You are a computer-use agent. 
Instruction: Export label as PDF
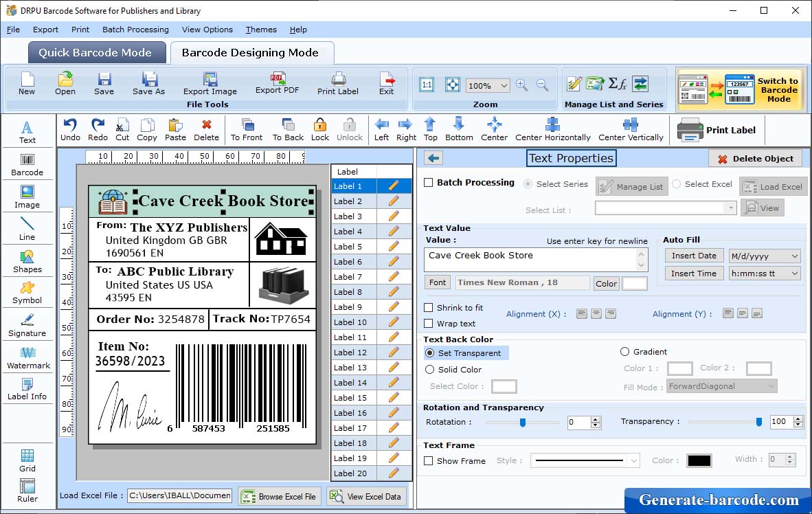coord(277,83)
